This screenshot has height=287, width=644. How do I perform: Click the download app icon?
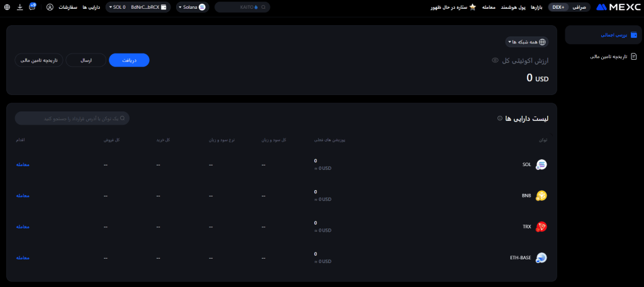(x=19, y=7)
